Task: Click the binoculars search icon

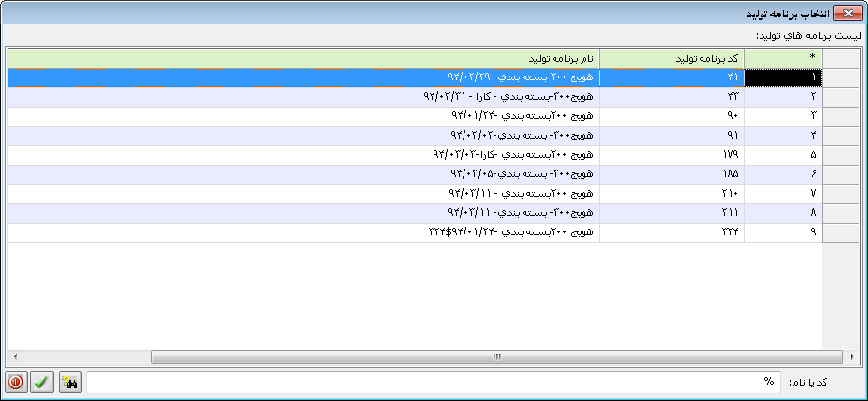Action: (x=70, y=382)
